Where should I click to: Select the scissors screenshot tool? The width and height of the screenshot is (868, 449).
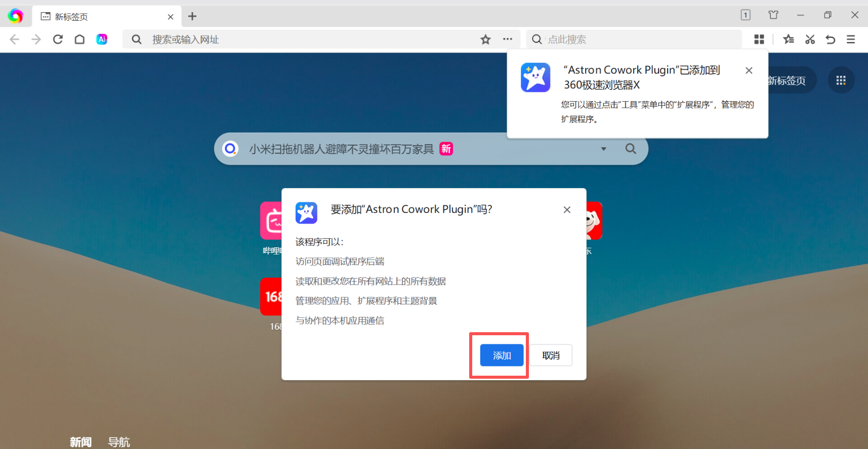click(810, 39)
